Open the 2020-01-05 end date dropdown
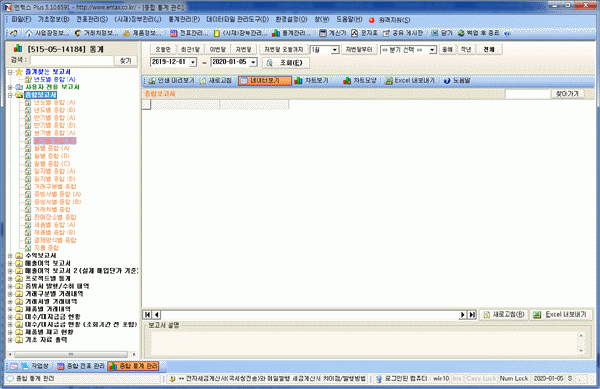The width and height of the screenshot is (600, 389). (253, 62)
